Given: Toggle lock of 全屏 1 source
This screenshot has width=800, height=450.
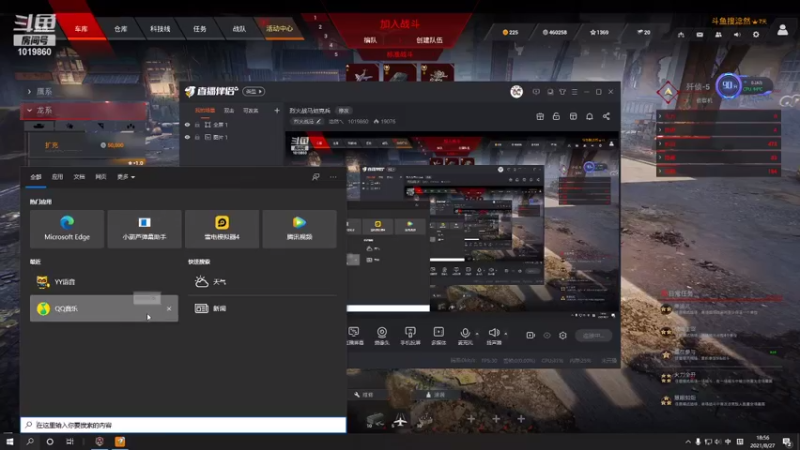Looking at the screenshot, I should 197,124.
